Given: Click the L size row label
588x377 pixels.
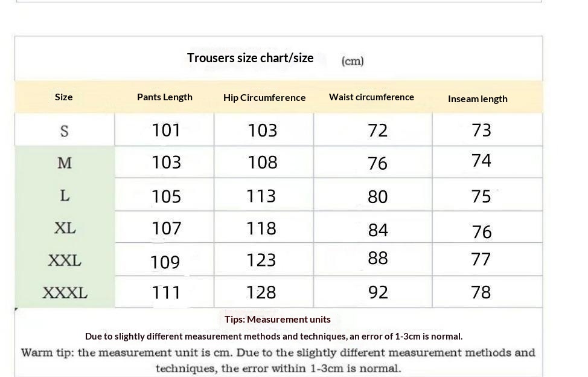Looking at the screenshot, I should click(65, 195).
